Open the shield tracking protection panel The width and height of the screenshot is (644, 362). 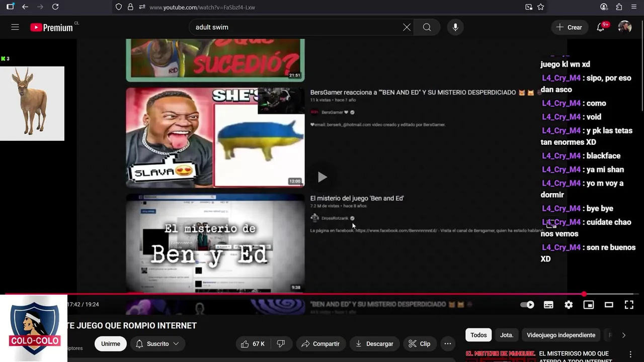coord(119,7)
